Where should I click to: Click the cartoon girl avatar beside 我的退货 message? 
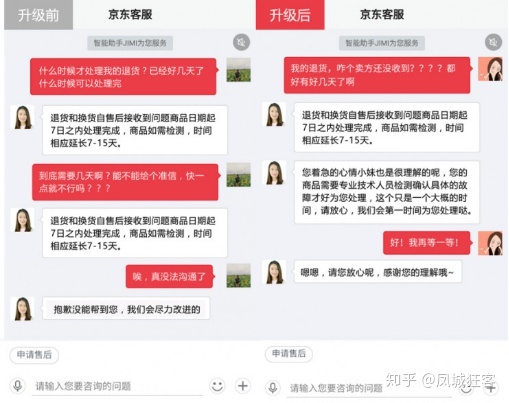tap(490, 69)
